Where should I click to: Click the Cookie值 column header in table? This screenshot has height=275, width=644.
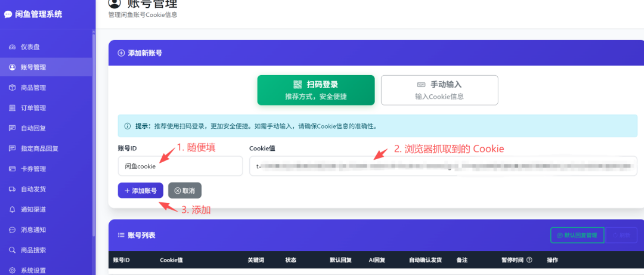172,260
